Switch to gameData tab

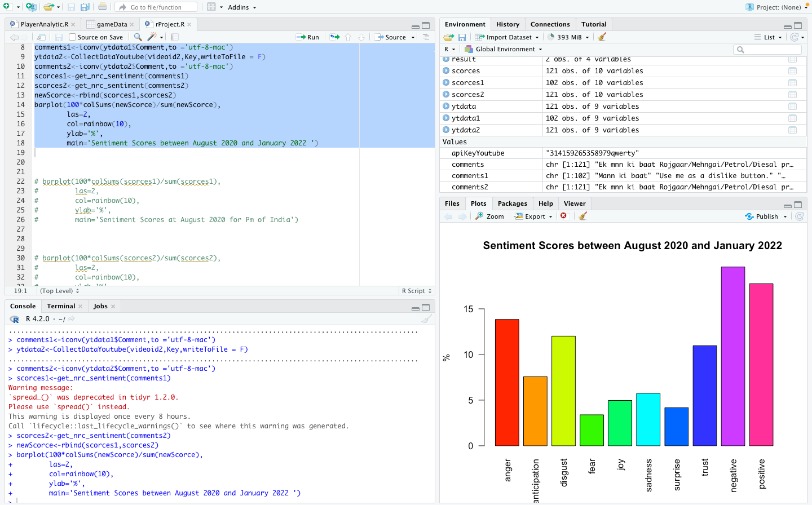112,24
